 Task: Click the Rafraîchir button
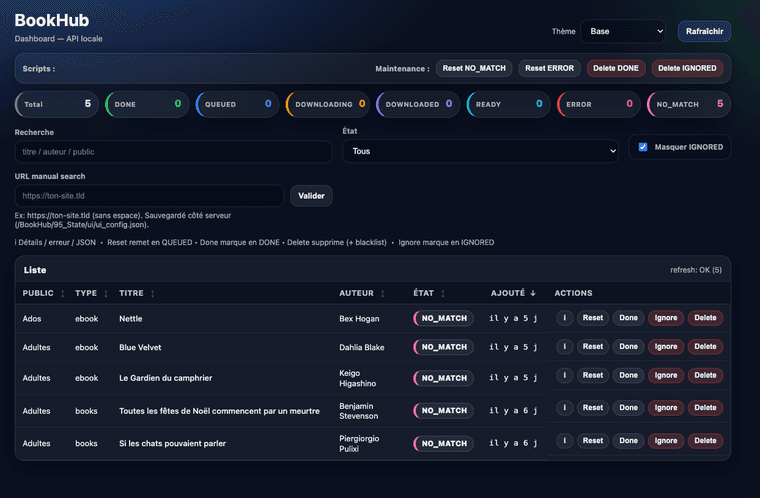pyautogui.click(x=704, y=31)
